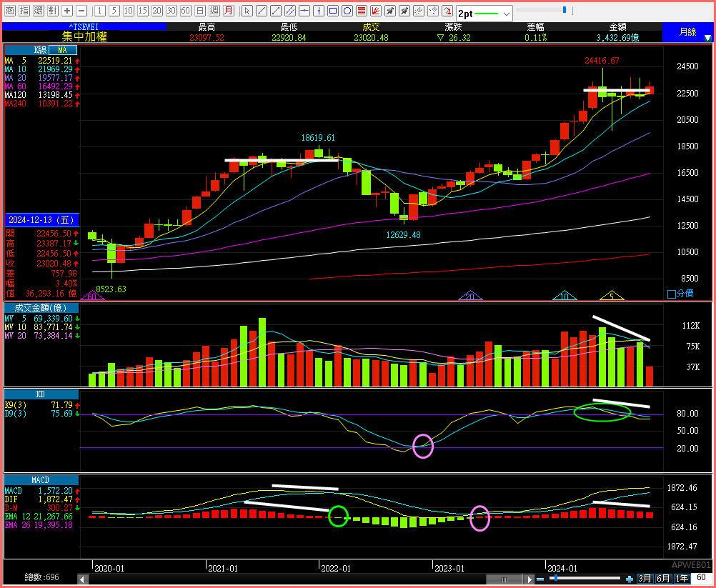The height and width of the screenshot is (588, 716).
Task: Click the date label 2024-12-13 (五)
Action: pos(41,220)
